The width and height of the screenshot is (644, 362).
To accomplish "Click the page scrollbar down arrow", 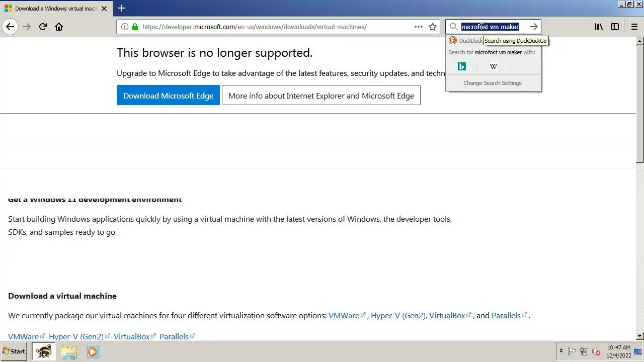I will (640, 336).
